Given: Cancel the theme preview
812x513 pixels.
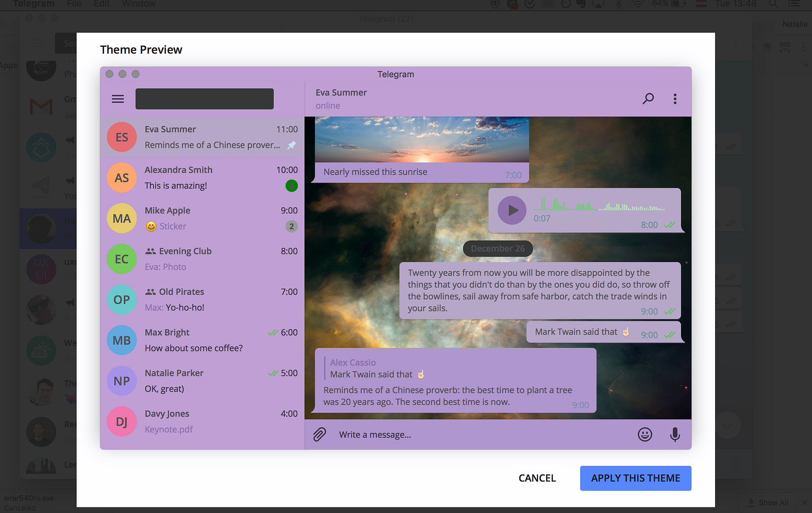Looking at the screenshot, I should pos(537,478).
